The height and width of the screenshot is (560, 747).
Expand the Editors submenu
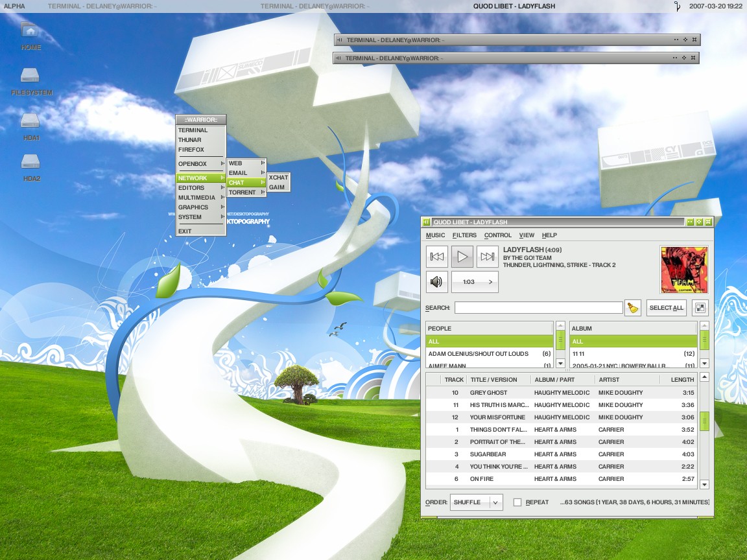pyautogui.click(x=200, y=187)
